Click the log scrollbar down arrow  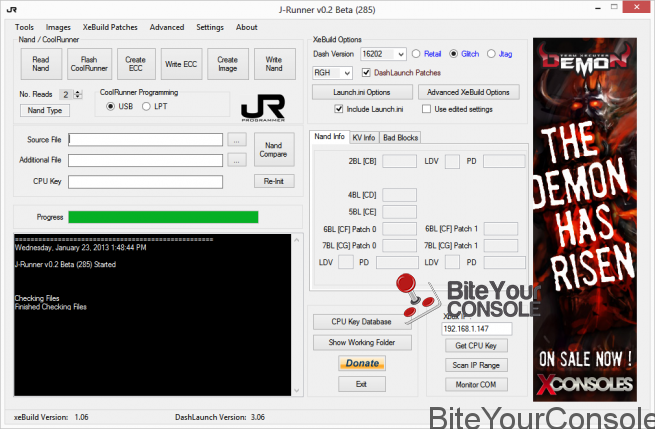click(297, 391)
